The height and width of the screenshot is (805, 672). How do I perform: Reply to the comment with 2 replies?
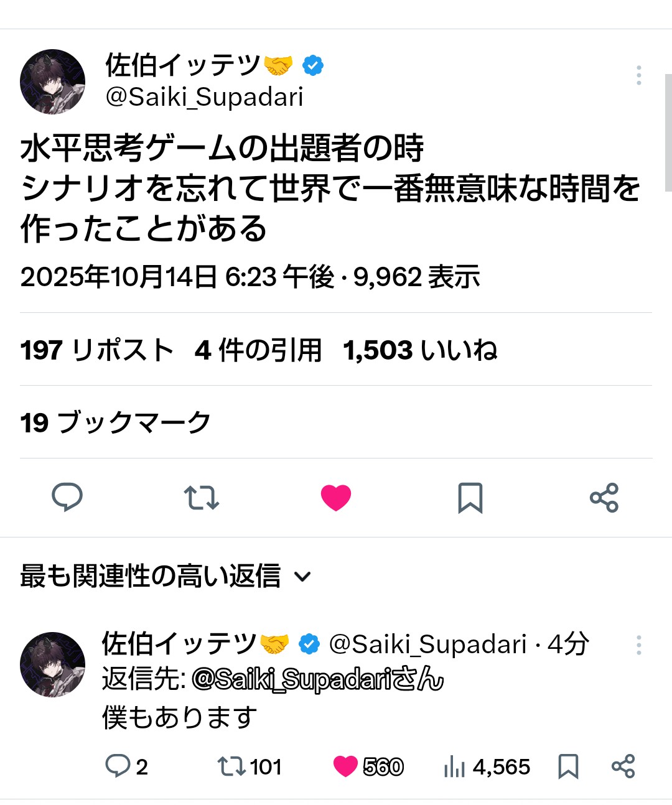click(126, 766)
